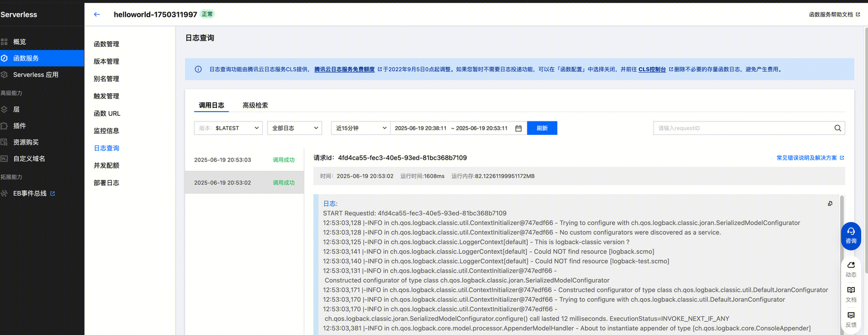The height and width of the screenshot is (335, 868).
Task: Open 并发配额 menu item
Action: click(x=106, y=165)
